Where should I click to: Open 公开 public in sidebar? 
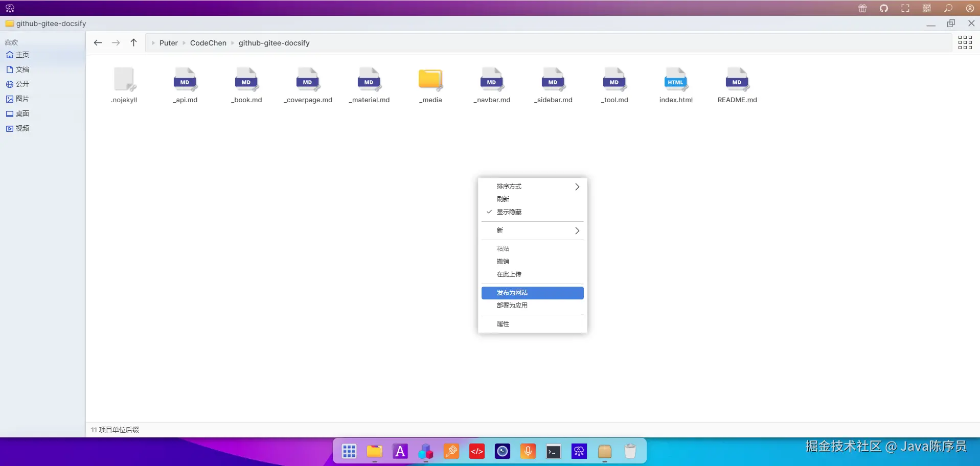pos(42,84)
